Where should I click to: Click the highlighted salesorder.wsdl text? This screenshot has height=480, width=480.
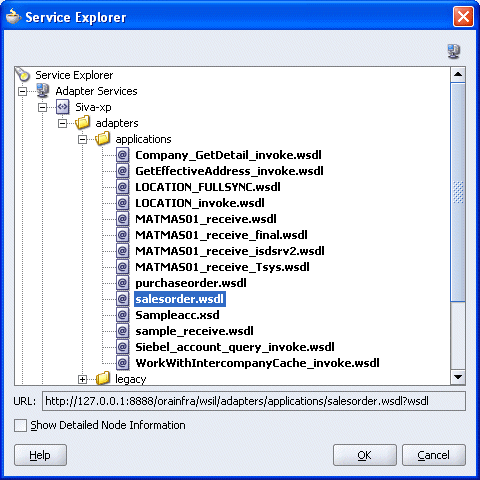click(x=180, y=299)
